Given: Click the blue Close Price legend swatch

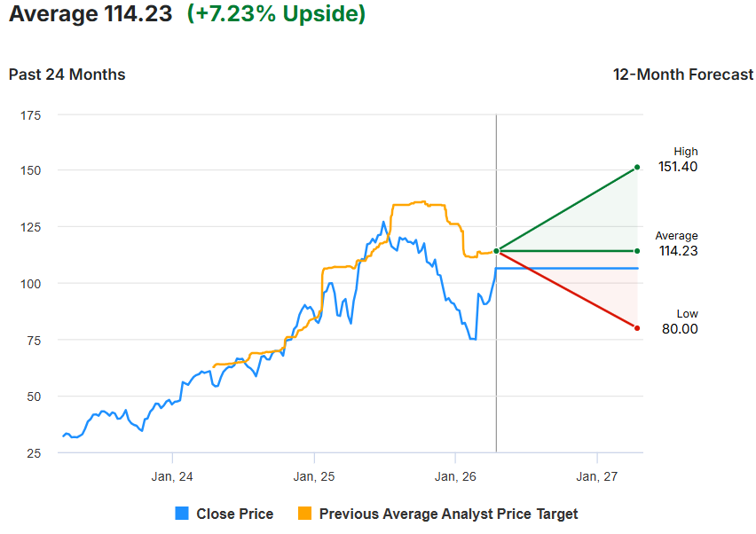Looking at the screenshot, I should [x=183, y=514].
